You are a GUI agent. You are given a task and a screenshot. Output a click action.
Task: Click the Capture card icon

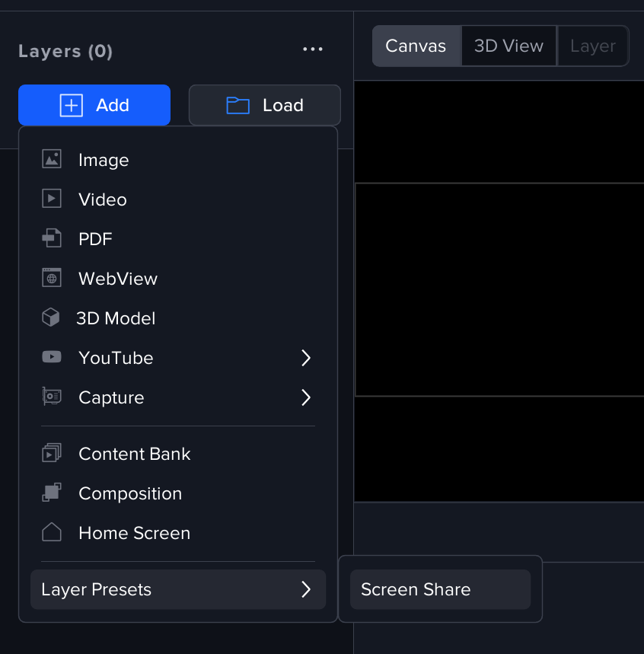[51, 397]
